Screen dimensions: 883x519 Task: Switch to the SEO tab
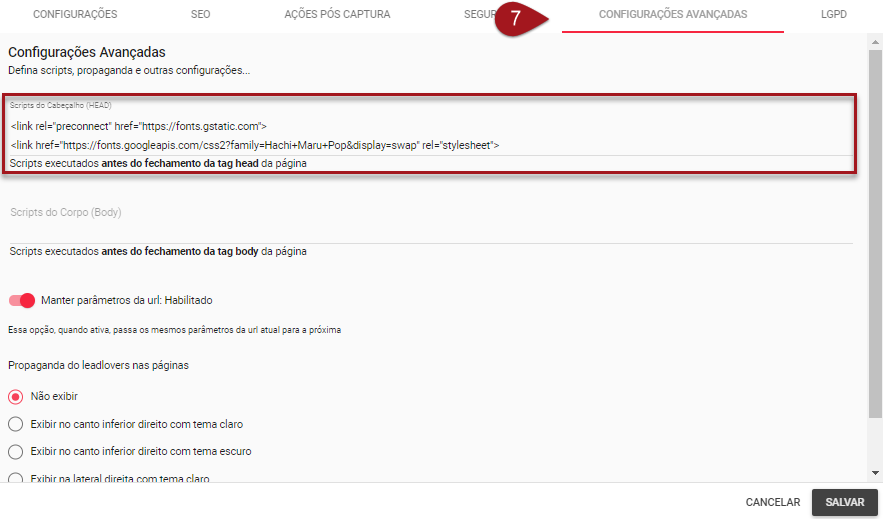pyautogui.click(x=200, y=15)
